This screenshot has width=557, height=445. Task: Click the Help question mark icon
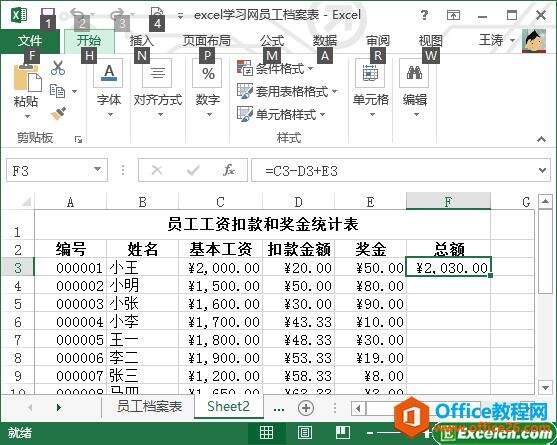(x=423, y=15)
